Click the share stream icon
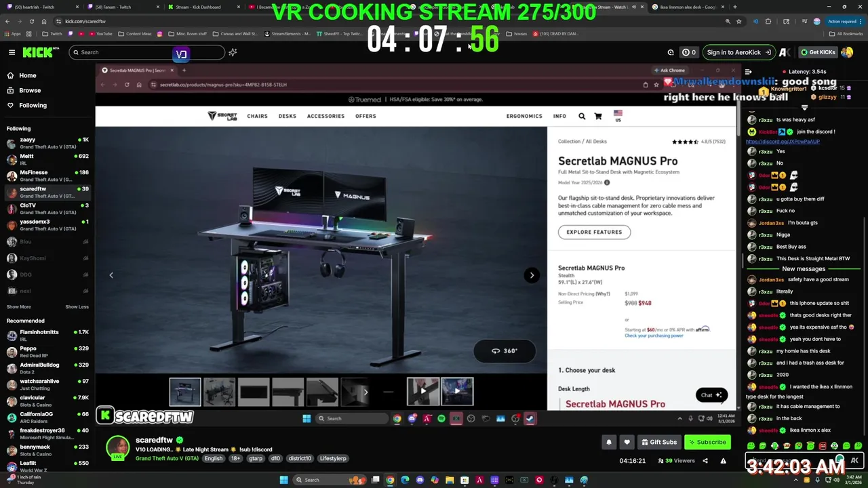The height and width of the screenshot is (488, 868). pos(705,461)
